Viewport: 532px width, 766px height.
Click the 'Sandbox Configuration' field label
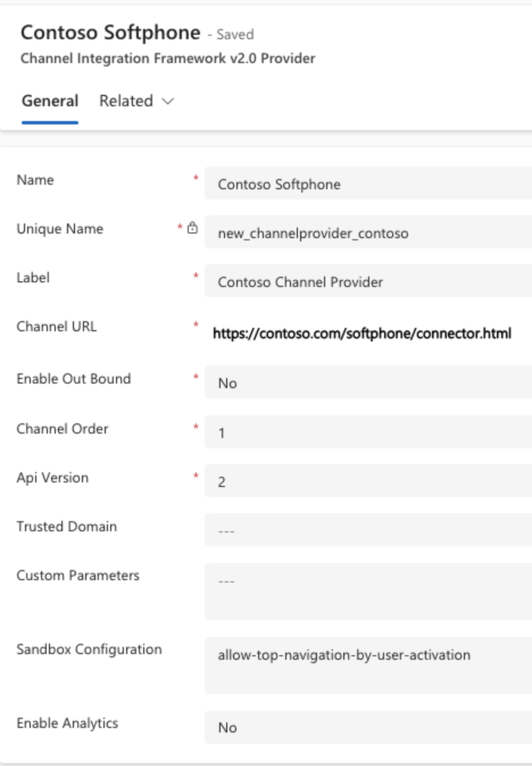(x=89, y=649)
